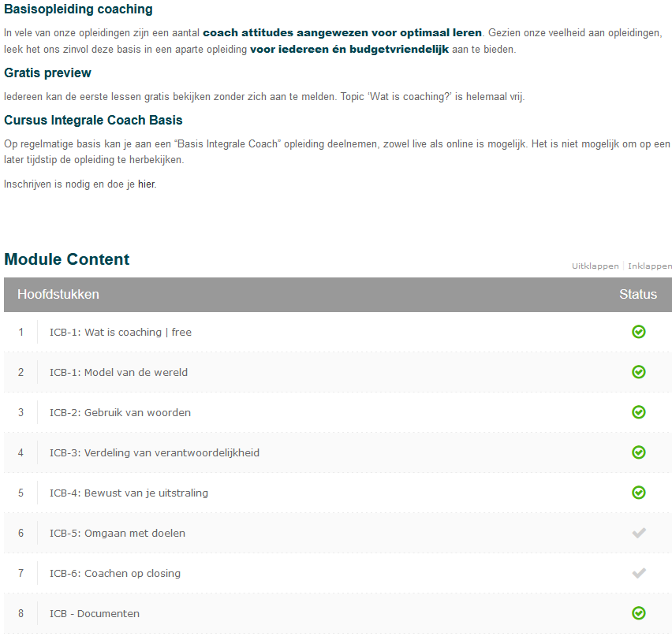672x640 pixels.
Task: Click green status icon for Bewust van je uitstraling
Action: [x=639, y=493]
